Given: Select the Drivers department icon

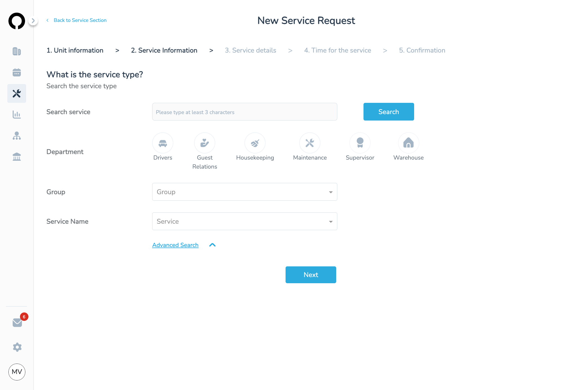Looking at the screenshot, I should pyautogui.click(x=163, y=143).
